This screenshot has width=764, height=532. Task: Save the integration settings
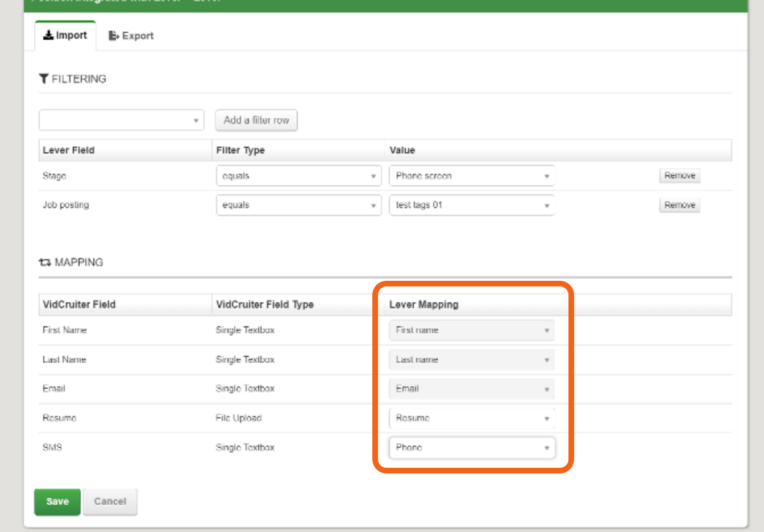pyautogui.click(x=57, y=501)
